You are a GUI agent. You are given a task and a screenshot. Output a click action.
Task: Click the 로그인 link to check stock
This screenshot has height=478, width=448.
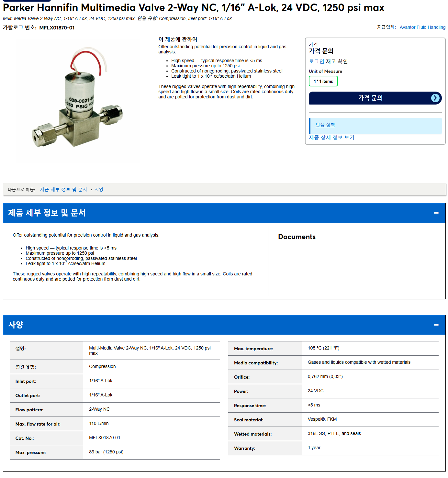click(316, 61)
